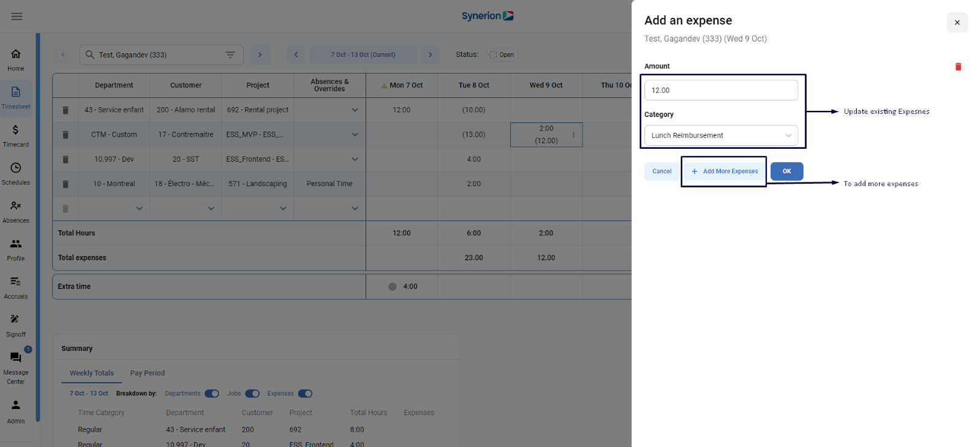Open Timecard in the sidebar

pos(16,136)
